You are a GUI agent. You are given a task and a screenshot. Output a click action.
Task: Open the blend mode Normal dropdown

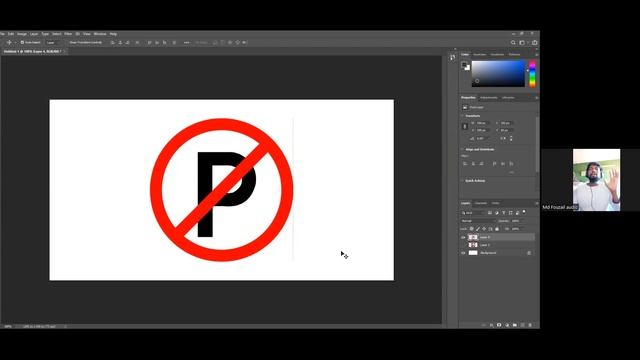[x=478, y=221]
